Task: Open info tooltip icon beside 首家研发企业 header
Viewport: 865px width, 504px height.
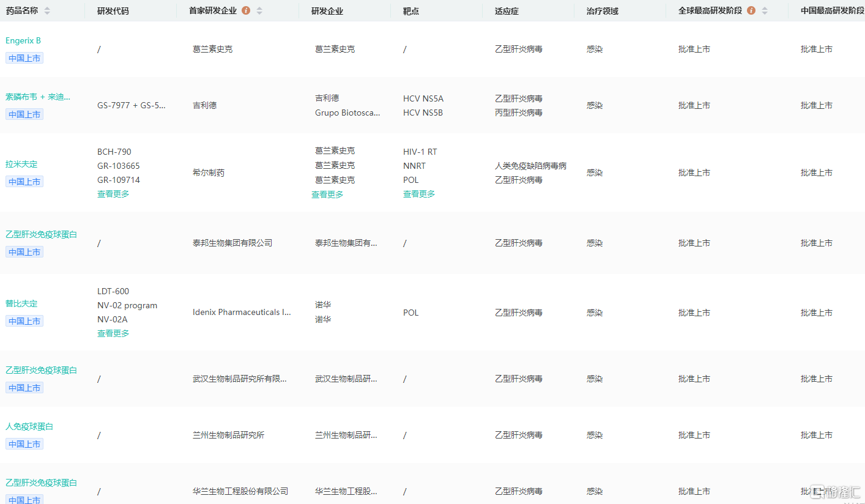Action: (x=246, y=10)
